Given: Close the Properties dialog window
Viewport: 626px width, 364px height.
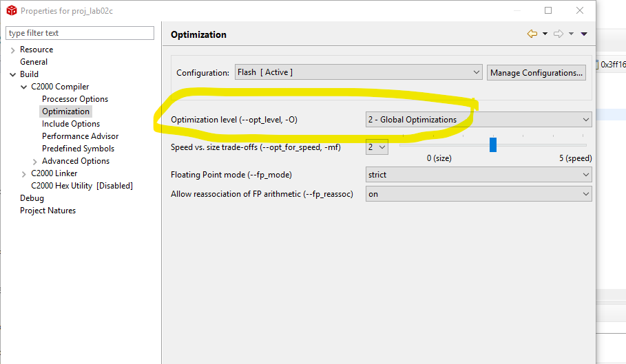Looking at the screenshot, I should pyautogui.click(x=580, y=10).
